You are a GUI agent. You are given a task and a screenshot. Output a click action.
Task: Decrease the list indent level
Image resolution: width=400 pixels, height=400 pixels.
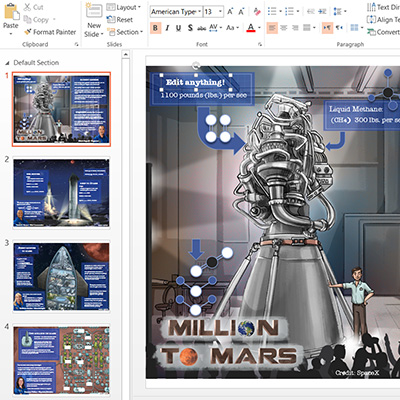[311, 12]
